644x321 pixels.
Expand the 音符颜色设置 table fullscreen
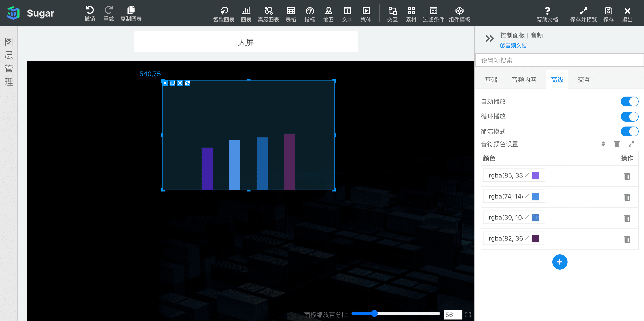tap(631, 144)
